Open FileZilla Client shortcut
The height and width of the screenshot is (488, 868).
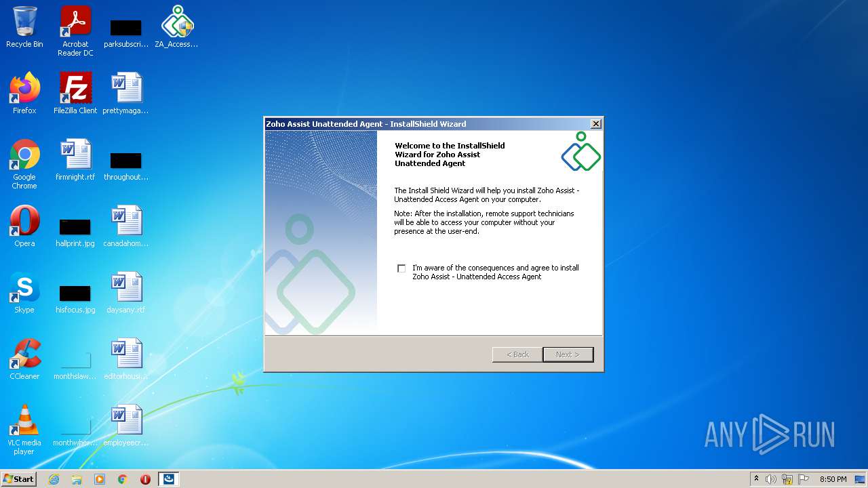(x=75, y=94)
